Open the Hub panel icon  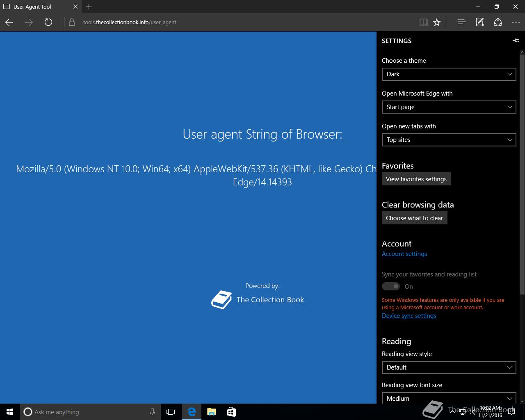point(461,23)
